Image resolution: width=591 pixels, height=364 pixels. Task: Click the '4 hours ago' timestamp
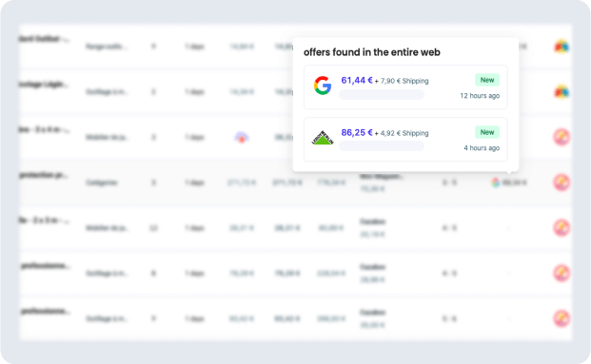[x=482, y=148]
